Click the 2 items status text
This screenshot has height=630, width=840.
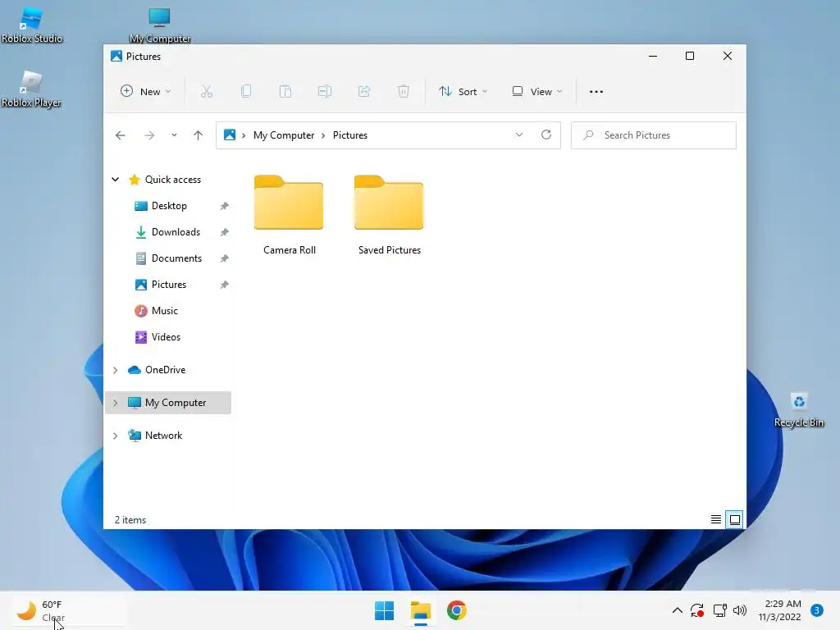[x=130, y=519]
